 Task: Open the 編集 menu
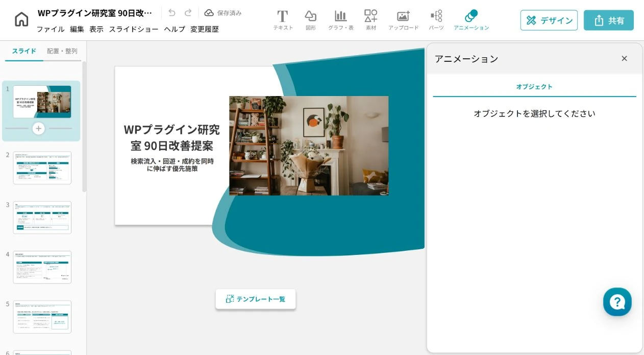[77, 29]
